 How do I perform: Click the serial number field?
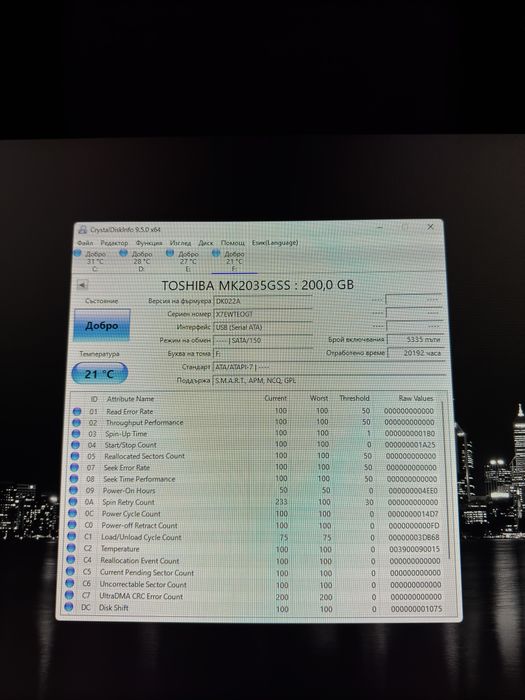click(263, 314)
